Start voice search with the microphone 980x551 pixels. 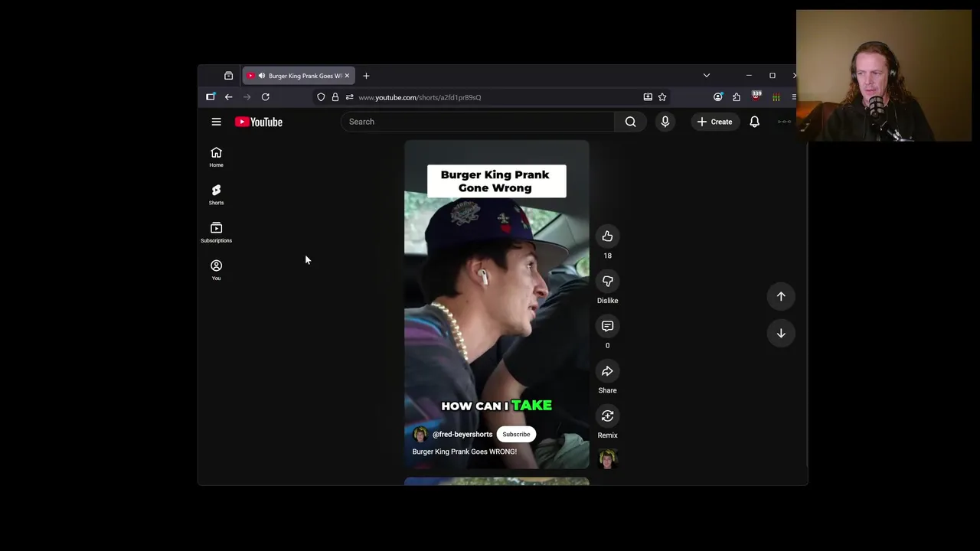(665, 122)
